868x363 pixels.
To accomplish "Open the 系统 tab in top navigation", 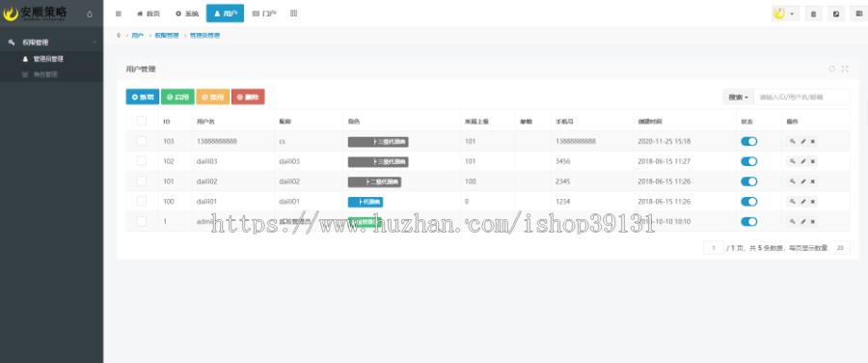I will pyautogui.click(x=186, y=14).
